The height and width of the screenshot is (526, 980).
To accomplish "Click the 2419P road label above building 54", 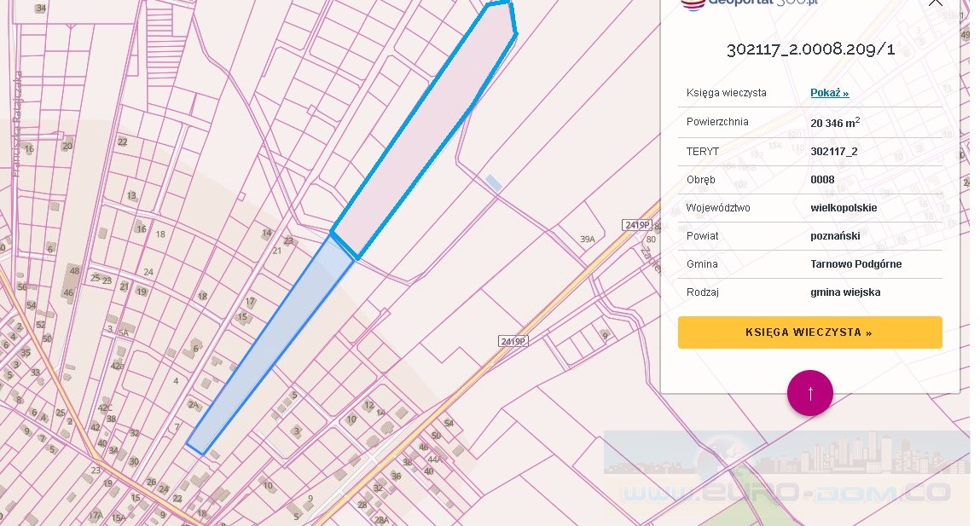I will click(513, 341).
